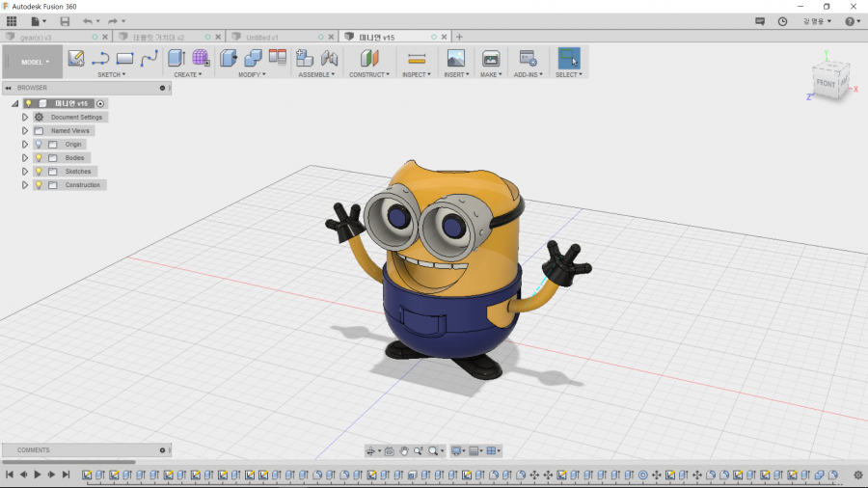Select the Combine bodies tool
The image size is (868, 488).
coord(253,58)
